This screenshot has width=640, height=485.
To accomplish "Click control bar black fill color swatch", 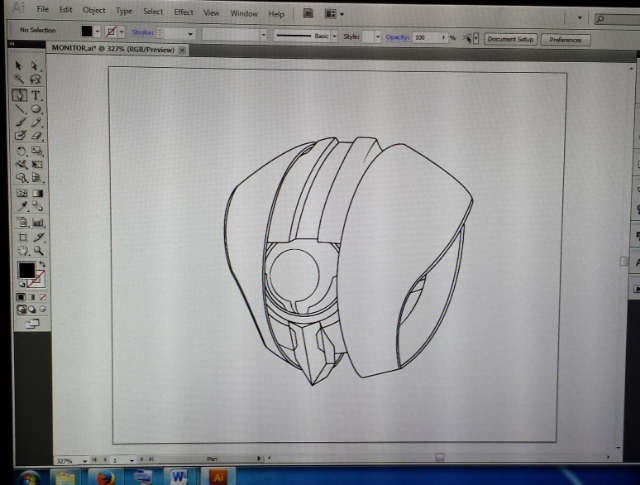I will [x=87, y=31].
